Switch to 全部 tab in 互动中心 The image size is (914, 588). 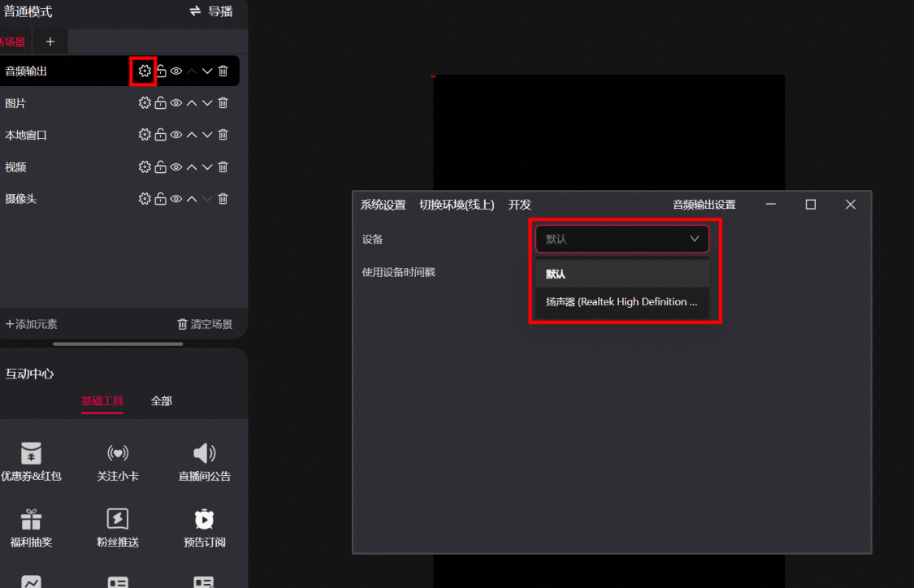coord(162,401)
